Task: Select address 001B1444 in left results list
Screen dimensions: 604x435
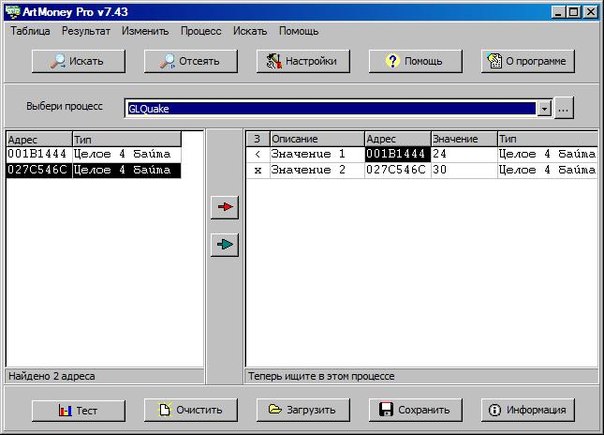Action: (37, 154)
